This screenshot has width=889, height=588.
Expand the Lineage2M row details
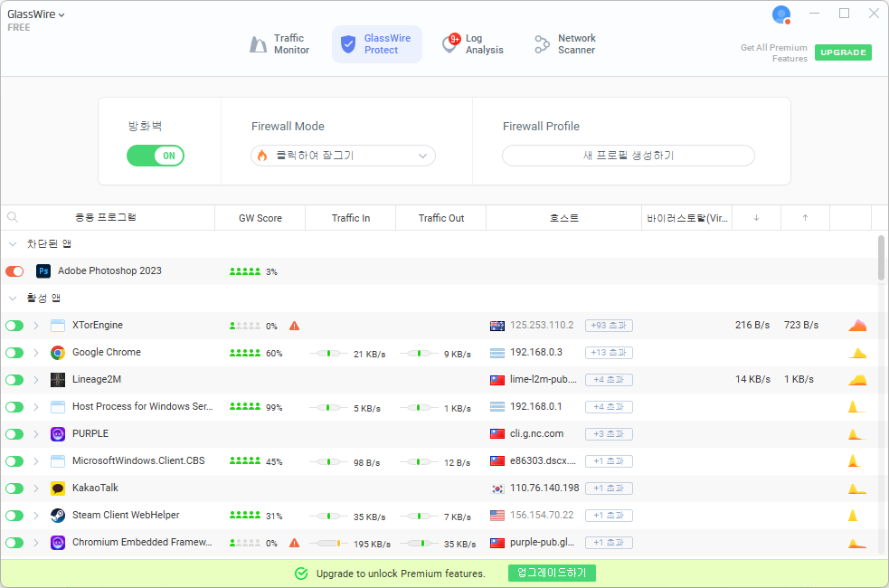(35, 380)
